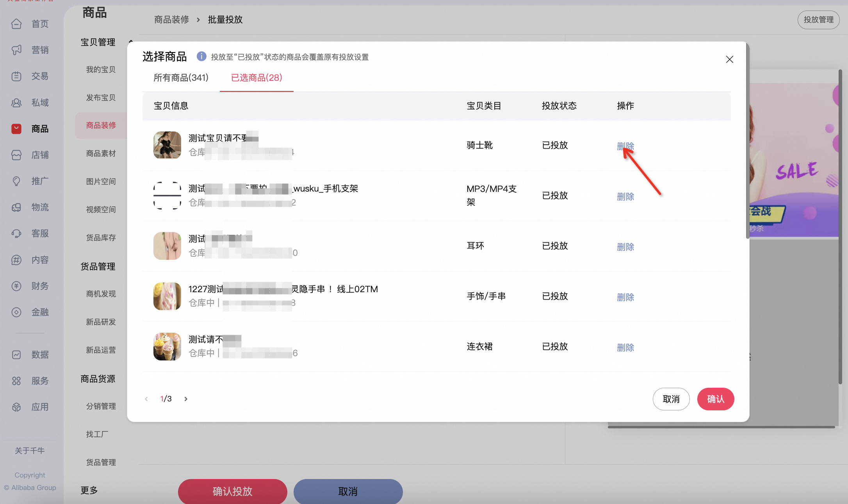
Task: Open the 首页 home icon in sidebar
Action: click(x=16, y=24)
